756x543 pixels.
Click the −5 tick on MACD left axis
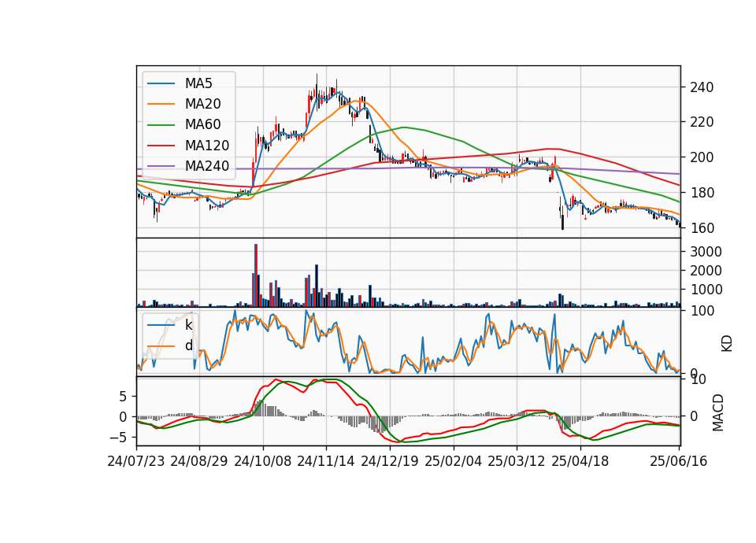point(119,438)
